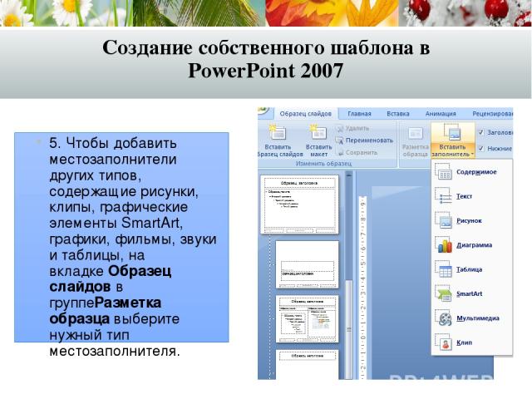Choose the Таблица placeholder icon
Image resolution: width=532 pixels, height=399 pixels.
[x=443, y=269]
